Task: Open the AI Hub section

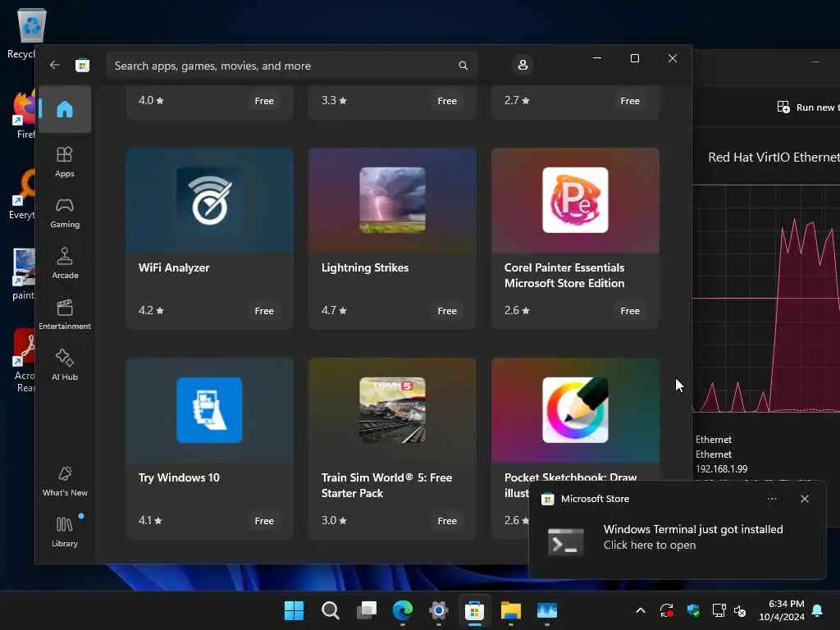Action: (65, 365)
